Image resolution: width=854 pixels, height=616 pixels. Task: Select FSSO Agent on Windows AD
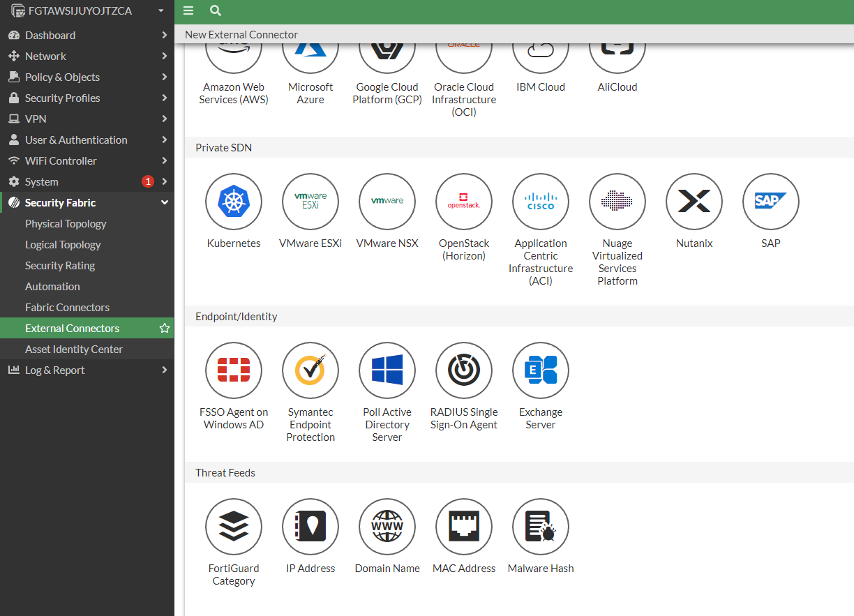point(234,370)
